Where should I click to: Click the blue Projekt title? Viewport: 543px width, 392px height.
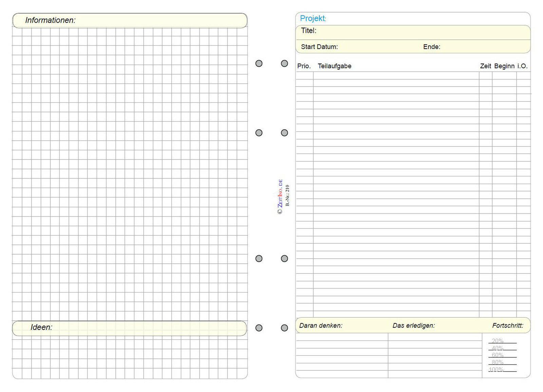click(313, 18)
